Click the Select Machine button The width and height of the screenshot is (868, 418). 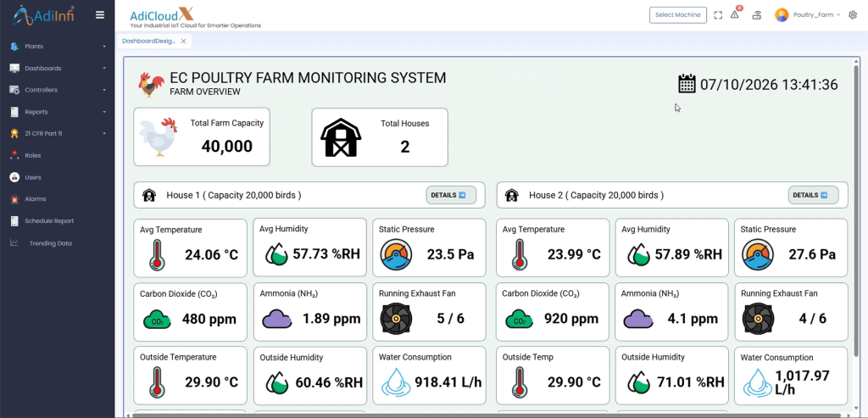point(678,15)
